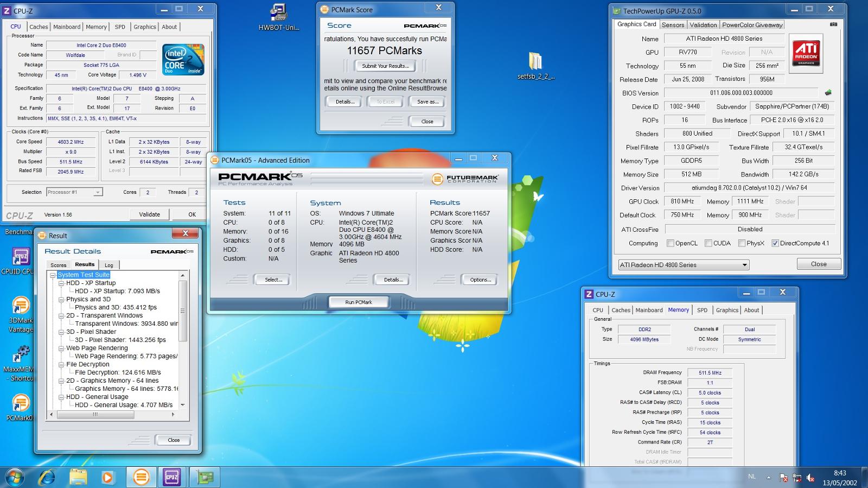
Task: Open Windows Media Player from taskbar
Action: tap(108, 477)
